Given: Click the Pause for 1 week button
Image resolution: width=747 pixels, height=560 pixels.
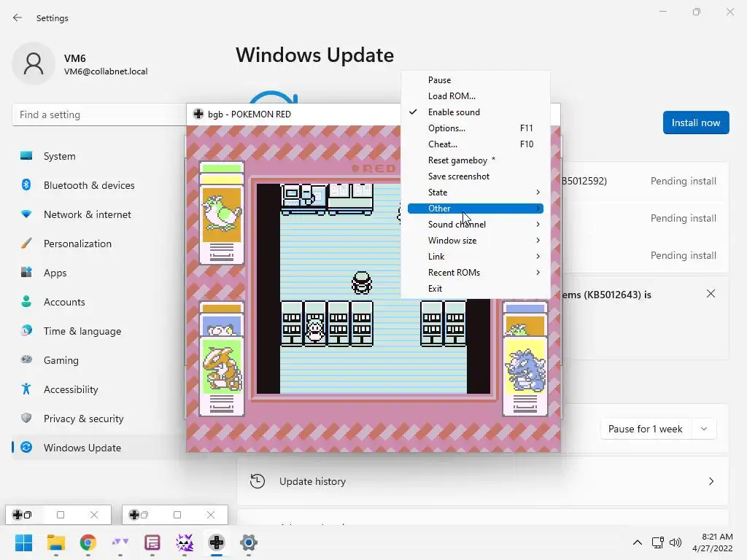Looking at the screenshot, I should click(x=646, y=429).
